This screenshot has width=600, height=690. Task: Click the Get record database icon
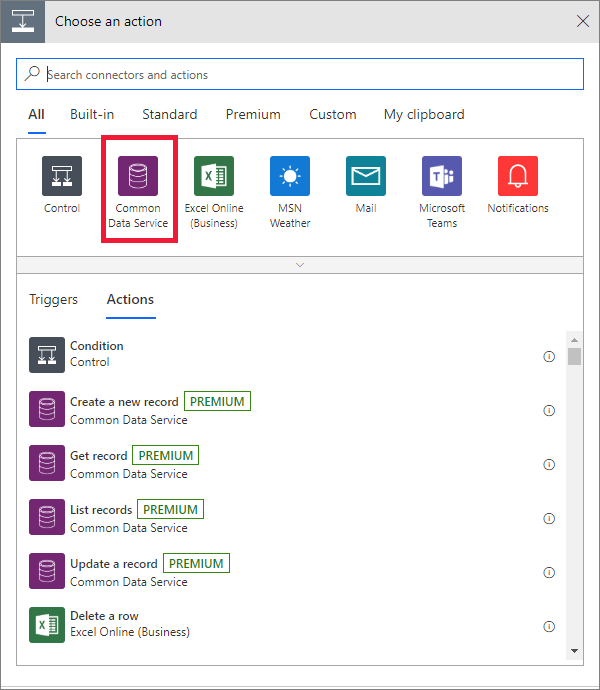click(47, 463)
